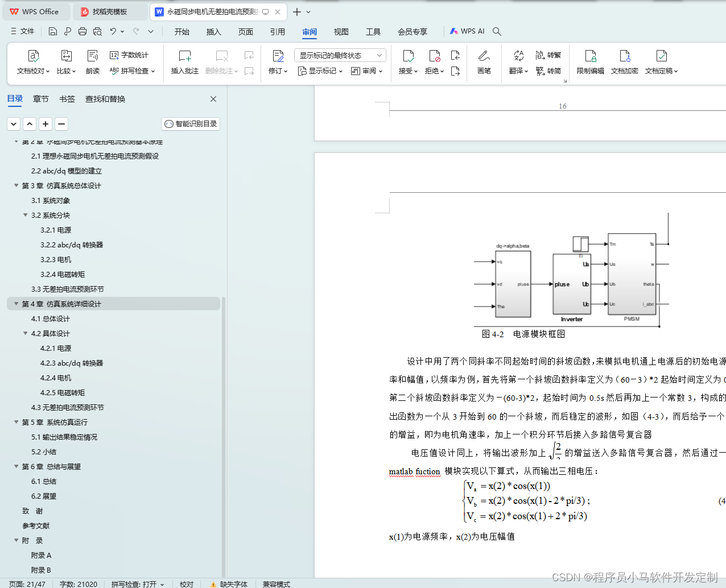Viewport: 726px width, 588px height.
Task: Click the search magnifier icon beside WPS AI
Action: coord(497,31)
